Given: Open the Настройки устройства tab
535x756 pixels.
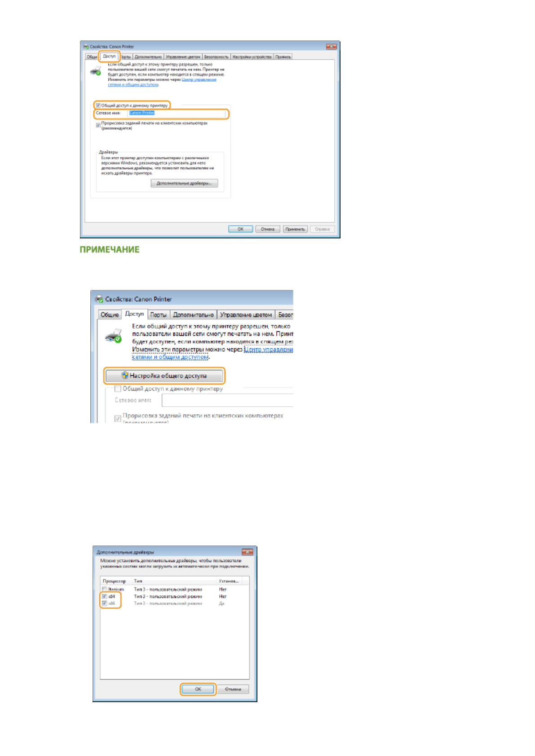Looking at the screenshot, I should click(x=252, y=57).
